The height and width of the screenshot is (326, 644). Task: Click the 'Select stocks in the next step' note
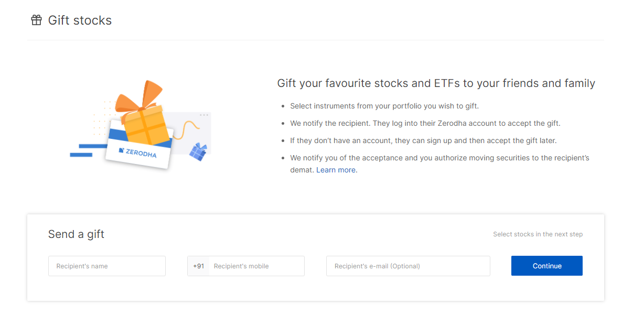point(538,234)
